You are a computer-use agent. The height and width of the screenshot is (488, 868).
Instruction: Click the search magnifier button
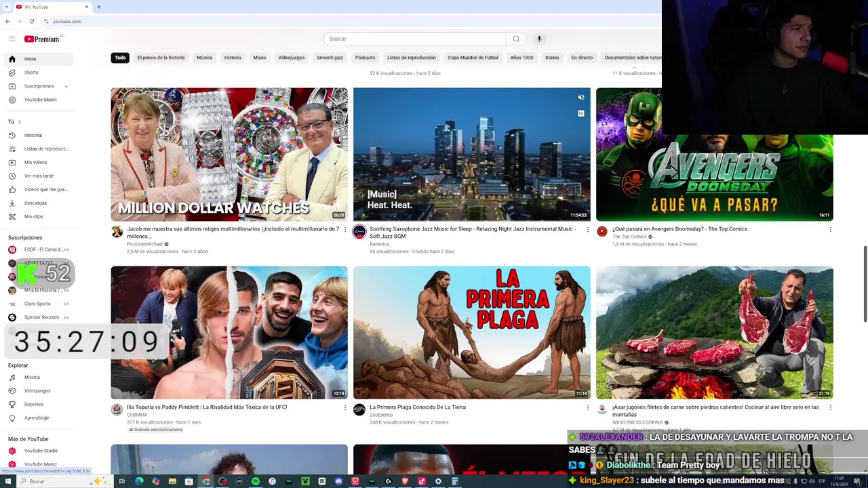coord(516,39)
